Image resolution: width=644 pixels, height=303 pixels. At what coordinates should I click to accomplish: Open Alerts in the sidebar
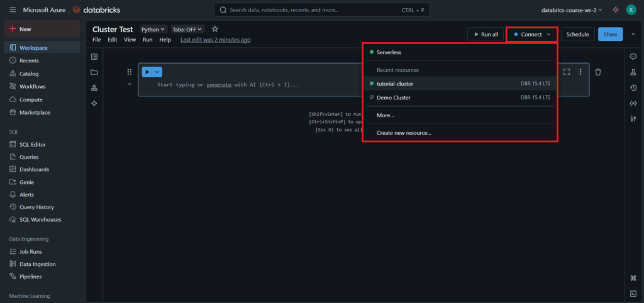pos(42,195)
